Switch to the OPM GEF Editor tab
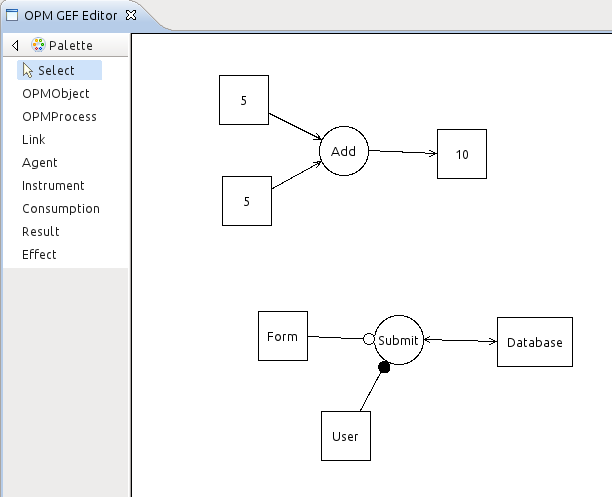This screenshot has height=497, width=612. pos(71,16)
